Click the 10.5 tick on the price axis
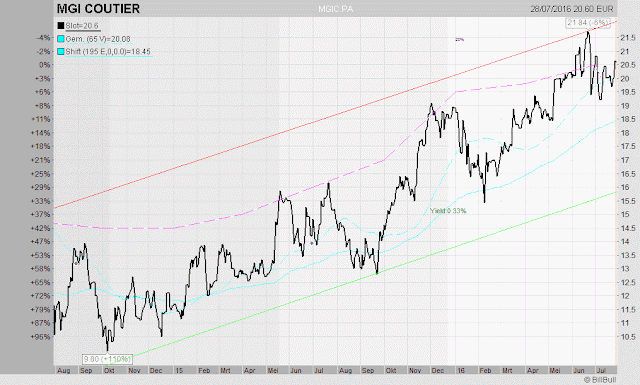Image resolution: width=640 pixels, height=385 pixels. coord(628,337)
